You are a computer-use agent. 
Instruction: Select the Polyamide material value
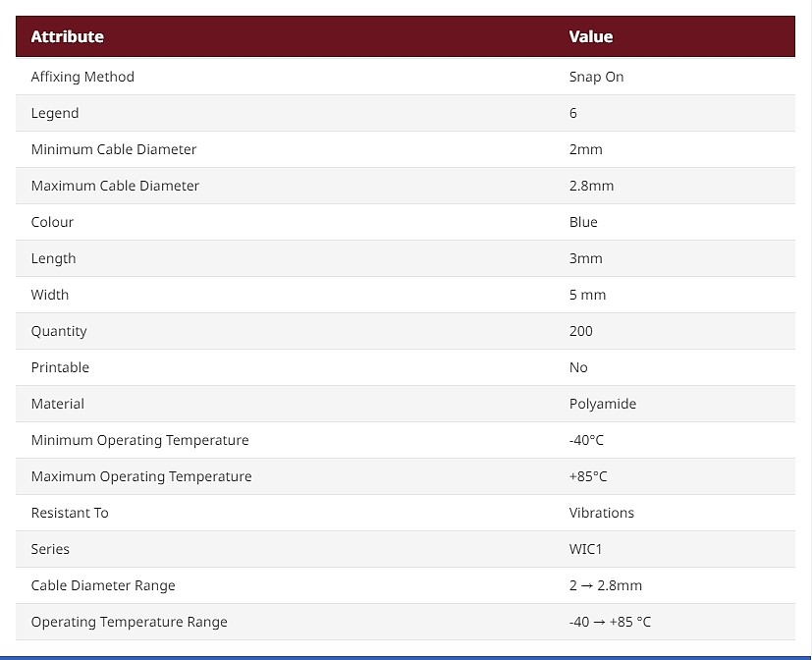tap(603, 404)
